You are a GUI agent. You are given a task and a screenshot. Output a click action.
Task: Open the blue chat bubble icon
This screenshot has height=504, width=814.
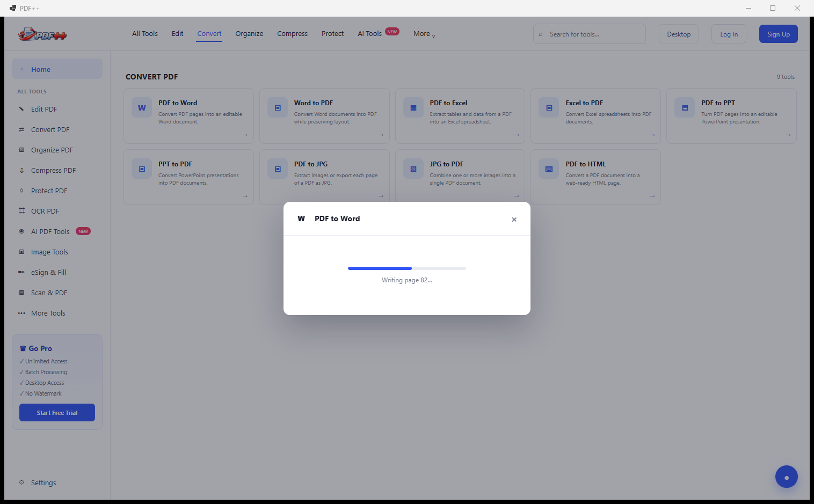[787, 477]
